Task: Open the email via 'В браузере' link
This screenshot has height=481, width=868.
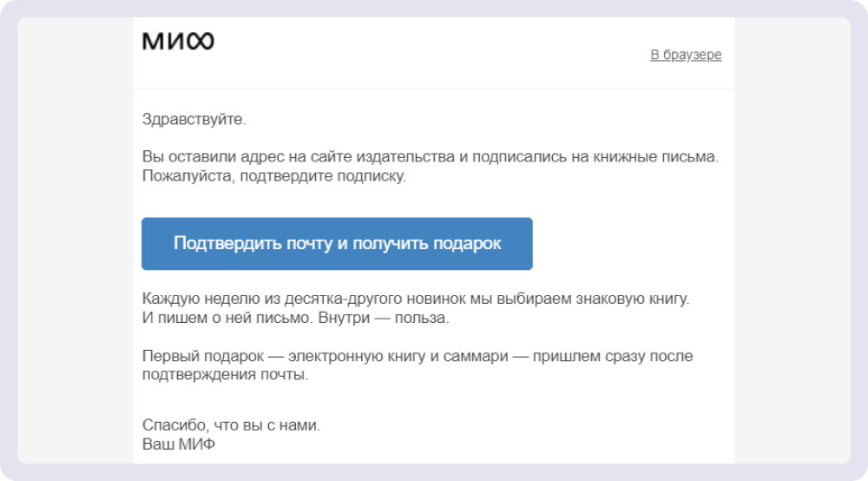Action: (686, 55)
